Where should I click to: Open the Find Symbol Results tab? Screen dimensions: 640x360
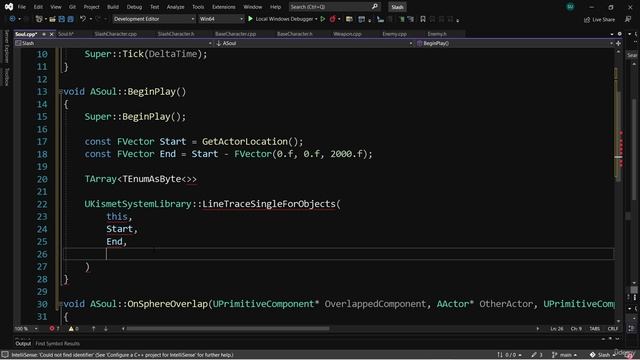click(x=58, y=344)
